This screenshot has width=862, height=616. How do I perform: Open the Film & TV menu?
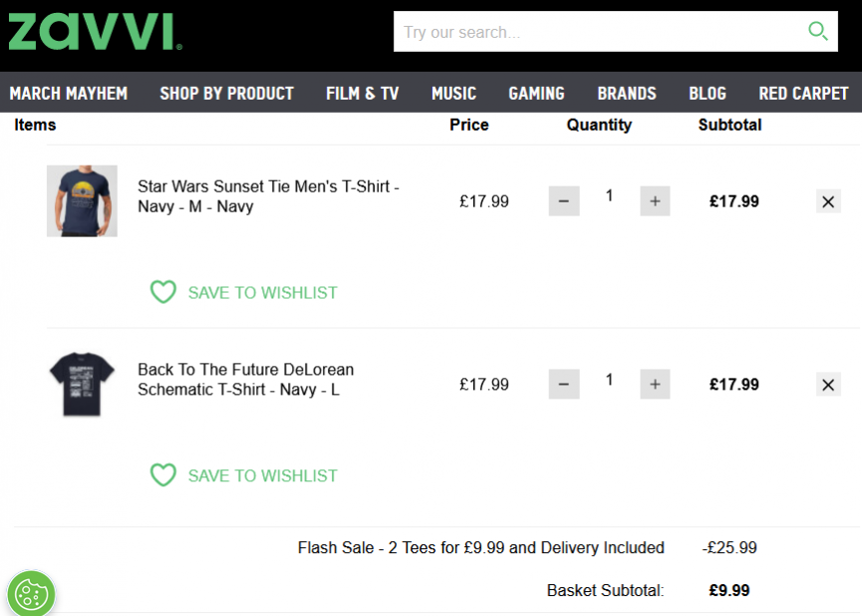(x=363, y=93)
